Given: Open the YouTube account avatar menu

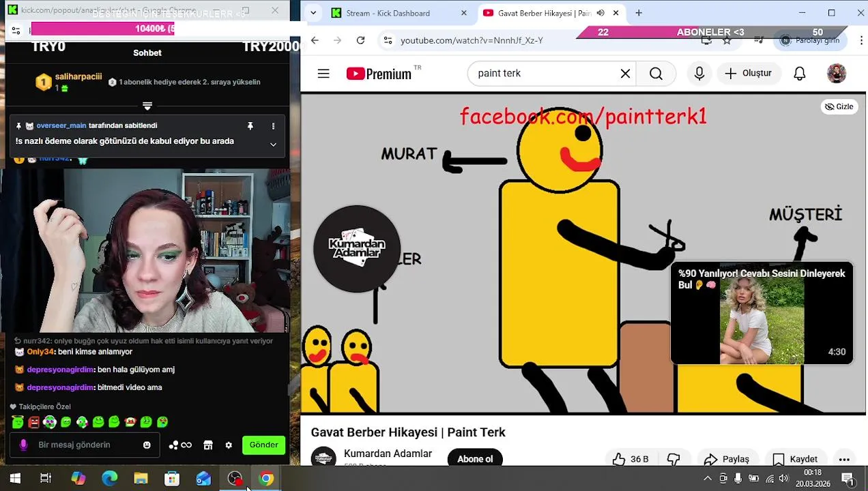Looking at the screenshot, I should [x=837, y=74].
